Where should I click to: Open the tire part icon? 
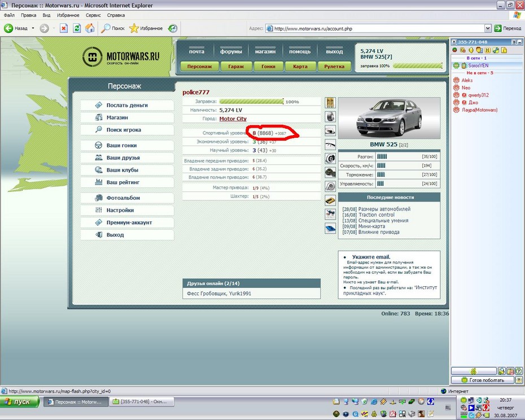pos(330,116)
